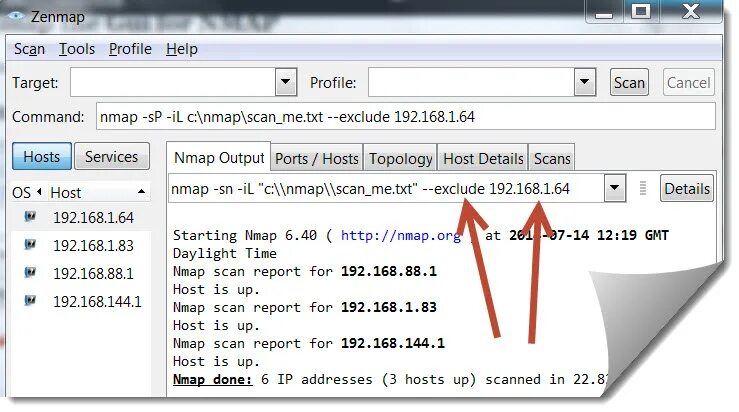The image size is (739, 412).
Task: Expand the Profile dropdown arrow
Action: [585, 82]
